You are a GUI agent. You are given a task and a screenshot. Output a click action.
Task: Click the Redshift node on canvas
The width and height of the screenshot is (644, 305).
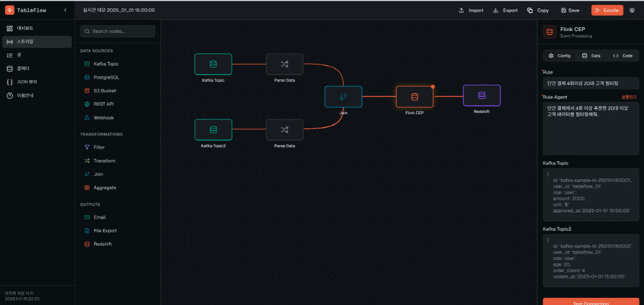tap(482, 95)
